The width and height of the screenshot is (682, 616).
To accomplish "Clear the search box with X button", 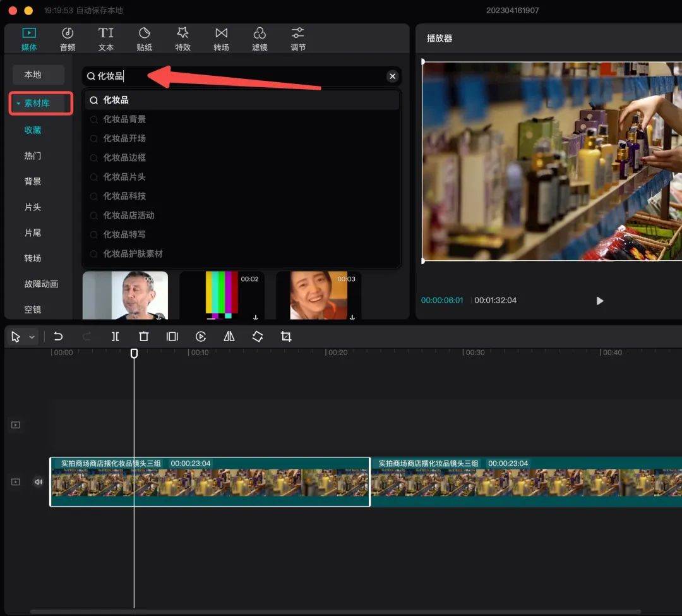I will (392, 76).
